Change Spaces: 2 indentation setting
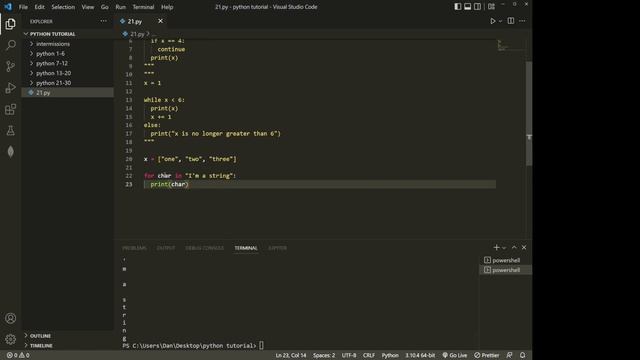The width and height of the screenshot is (640, 360). coord(324,355)
